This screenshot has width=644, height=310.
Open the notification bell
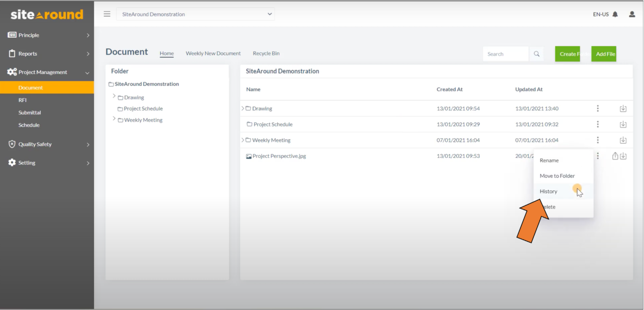(615, 14)
